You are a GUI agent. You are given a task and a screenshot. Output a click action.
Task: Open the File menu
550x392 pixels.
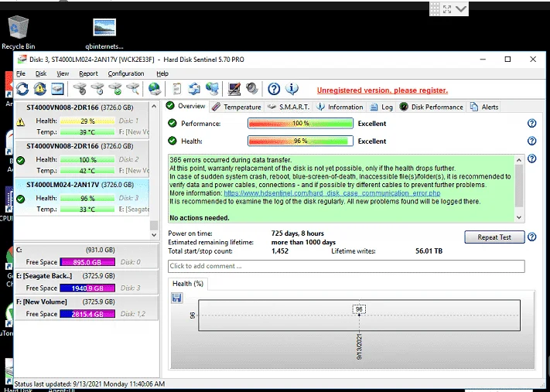21,73
